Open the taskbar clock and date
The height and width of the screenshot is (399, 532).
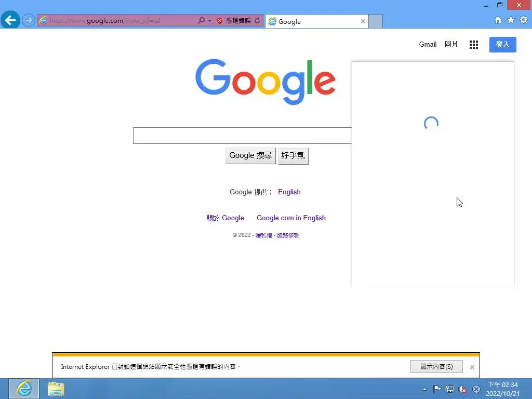click(502, 389)
